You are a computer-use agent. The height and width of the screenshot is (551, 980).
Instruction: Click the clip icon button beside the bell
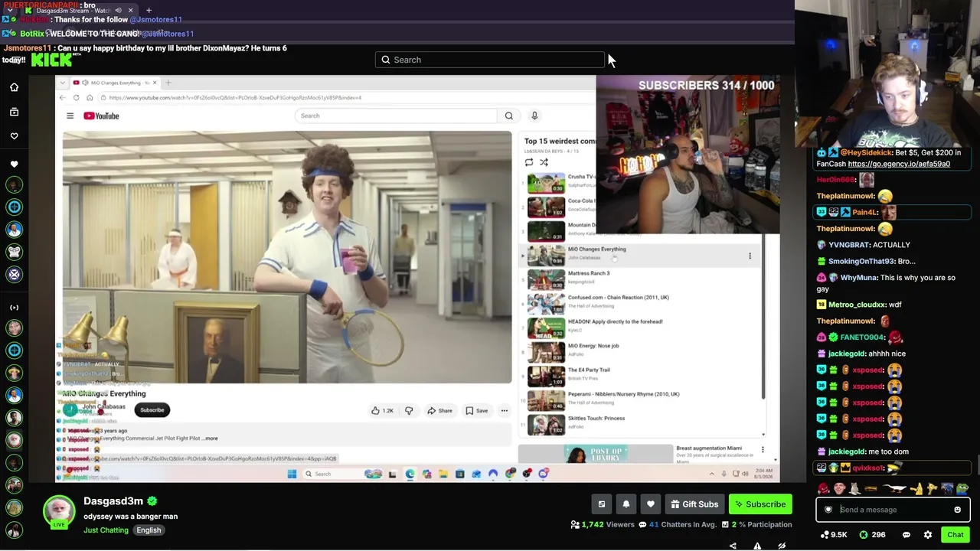[x=602, y=504]
